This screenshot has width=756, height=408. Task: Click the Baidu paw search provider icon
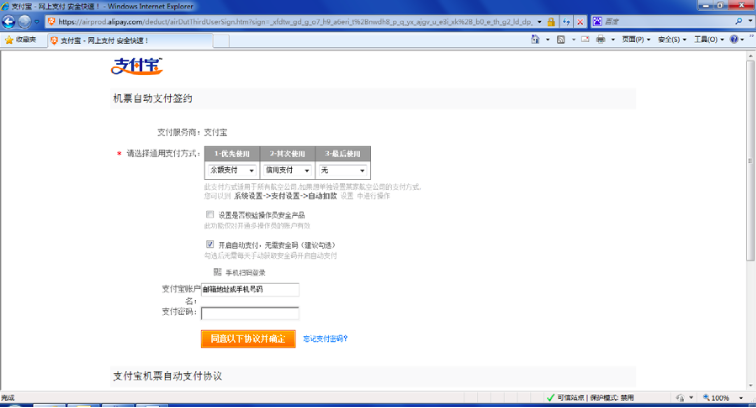pos(597,22)
